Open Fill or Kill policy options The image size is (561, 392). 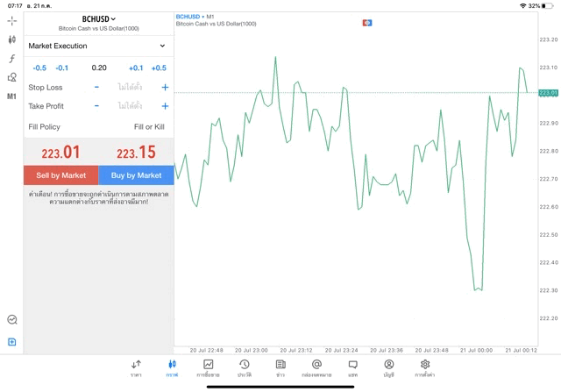[x=148, y=127]
